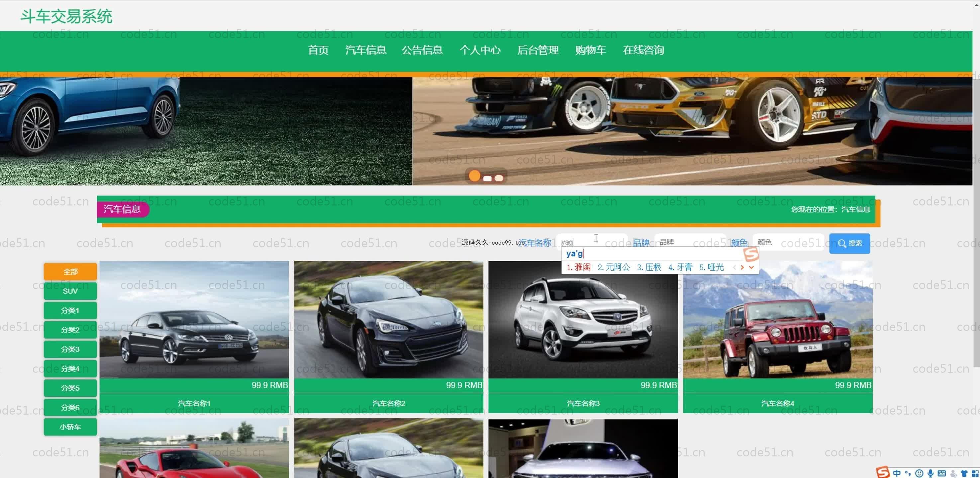The image size is (980, 478).
Task: Click the 汽车名称4 title link
Action: (778, 403)
